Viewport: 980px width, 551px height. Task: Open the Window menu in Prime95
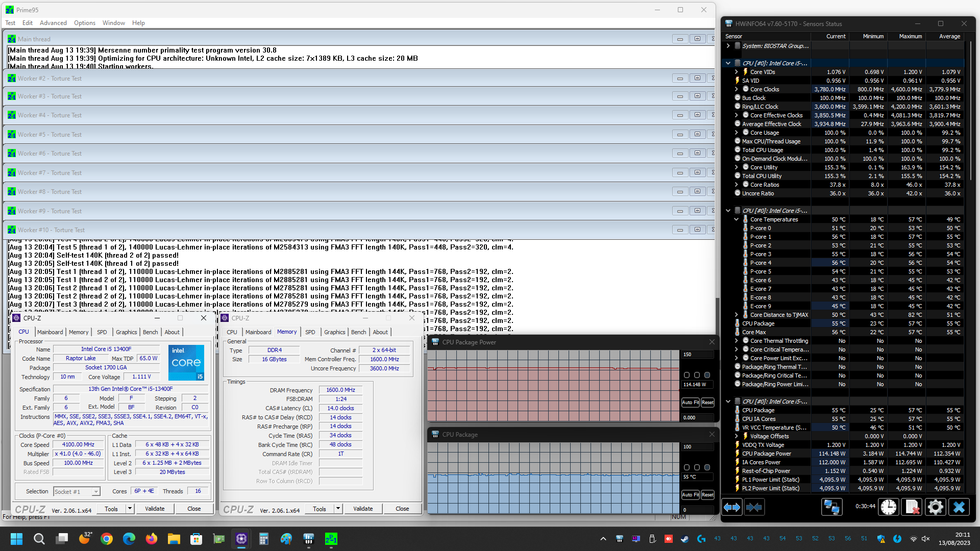[113, 23]
